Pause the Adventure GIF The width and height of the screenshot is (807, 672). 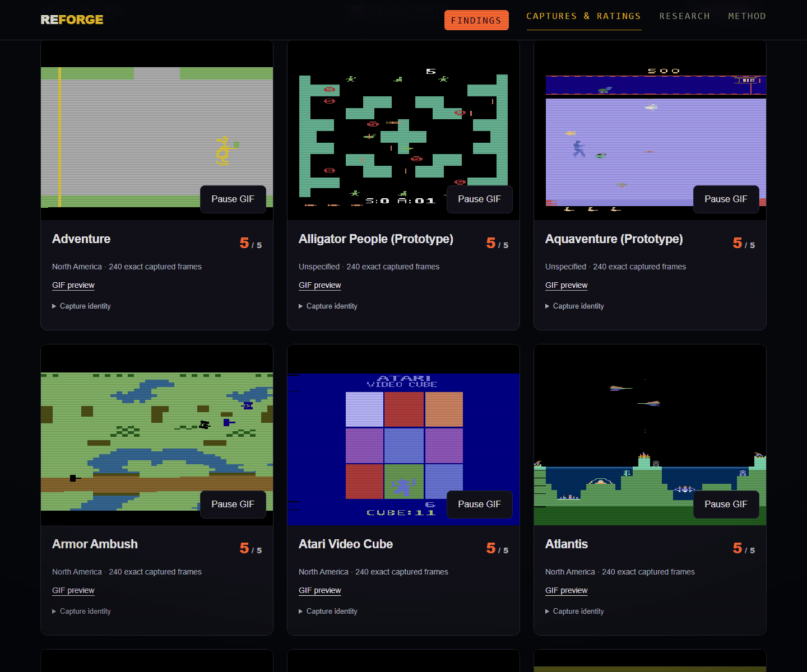[x=233, y=199]
